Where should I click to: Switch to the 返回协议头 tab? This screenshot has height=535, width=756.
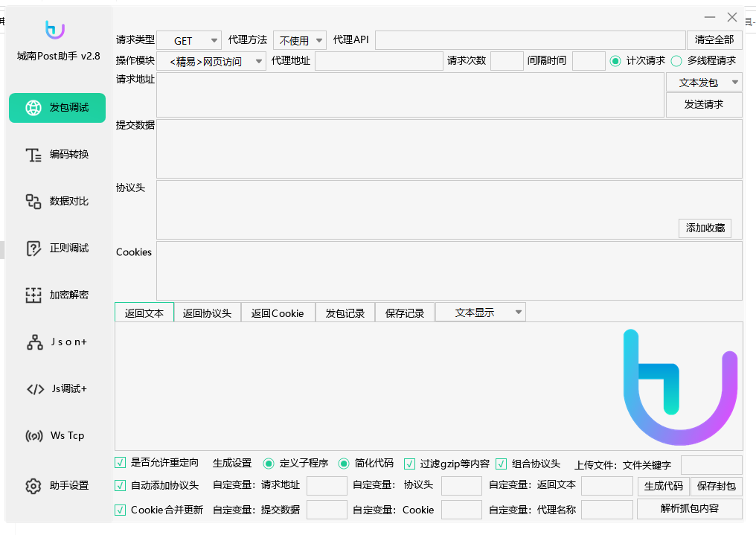[207, 313]
